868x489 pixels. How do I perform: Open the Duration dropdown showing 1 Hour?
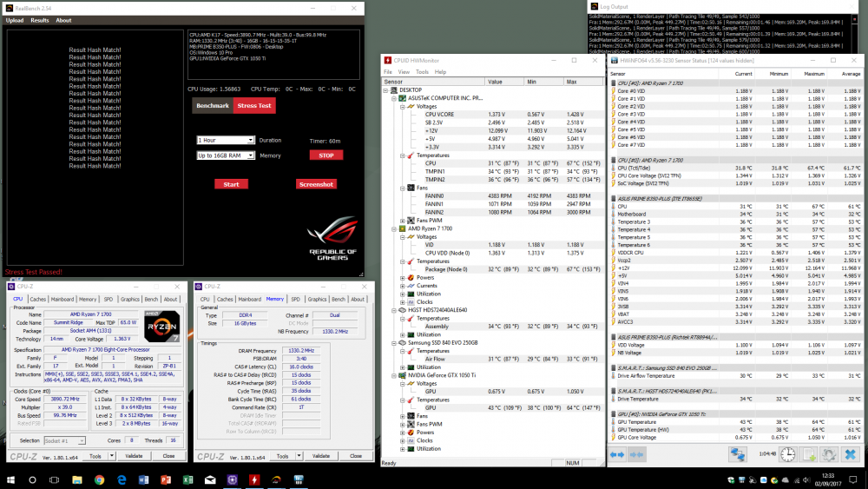click(226, 140)
